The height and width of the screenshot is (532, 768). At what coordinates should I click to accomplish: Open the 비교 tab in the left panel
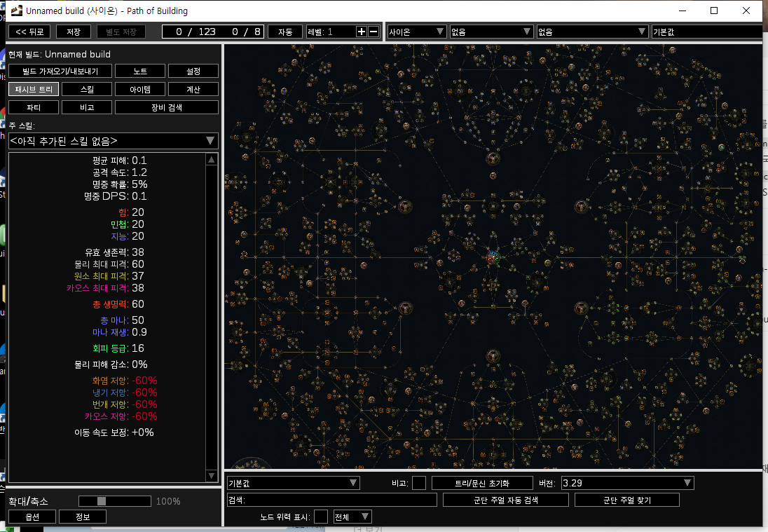coord(87,107)
